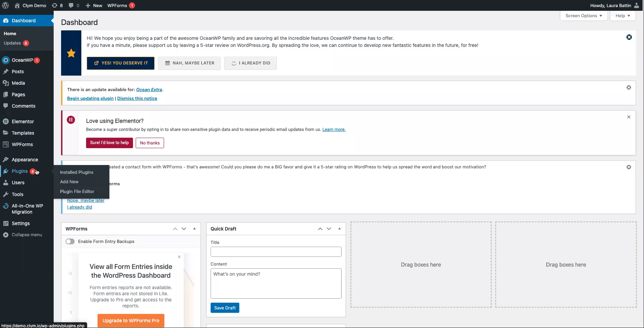
Task: Select Add New in Plugins submenu
Action: coord(69,182)
